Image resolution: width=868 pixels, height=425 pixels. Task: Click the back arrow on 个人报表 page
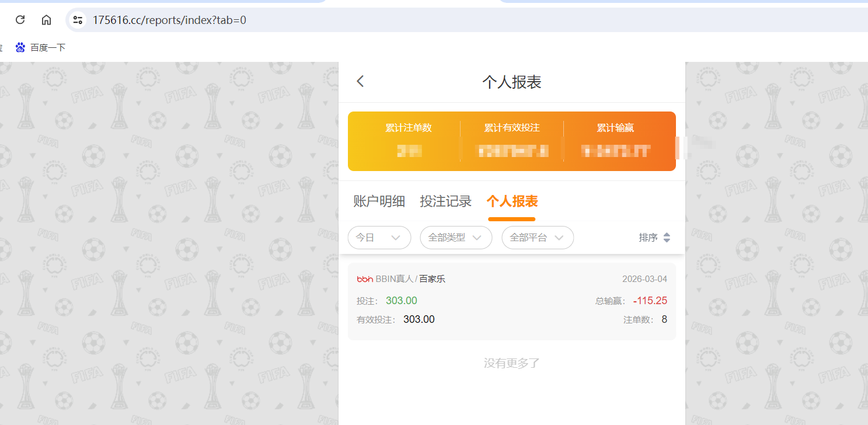[x=360, y=81]
